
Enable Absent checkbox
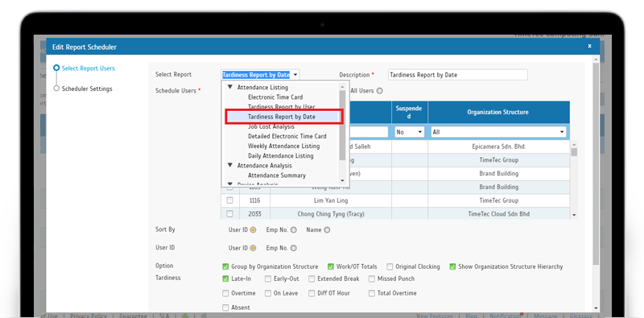pyautogui.click(x=225, y=308)
